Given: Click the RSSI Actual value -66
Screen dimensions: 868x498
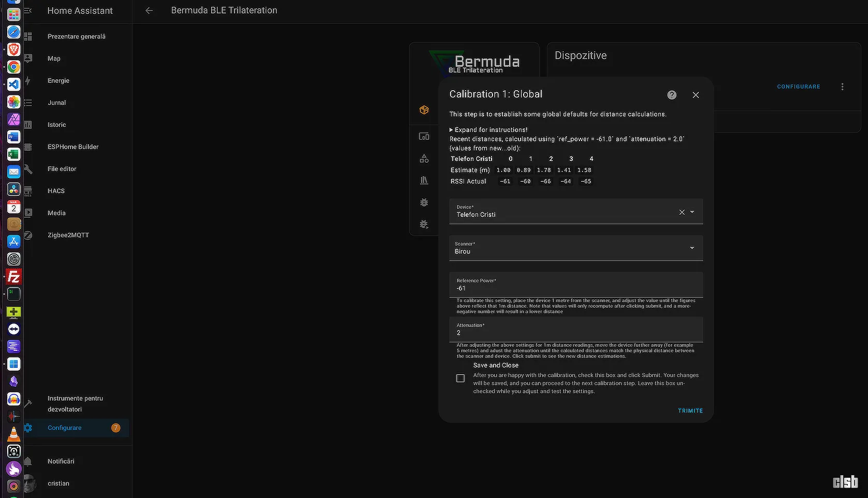Looking at the screenshot, I should point(545,181).
